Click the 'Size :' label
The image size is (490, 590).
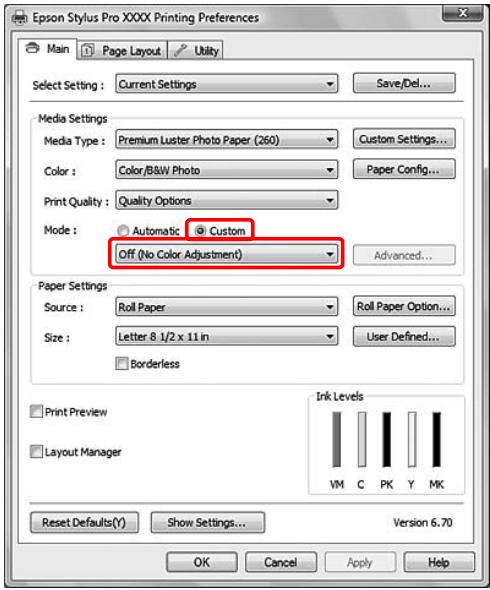57,338
